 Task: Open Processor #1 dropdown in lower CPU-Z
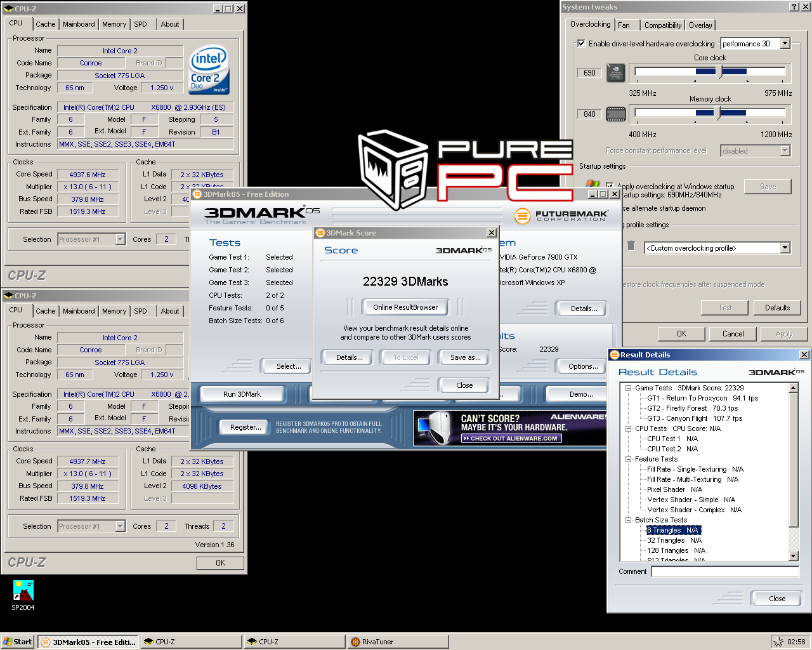coord(121,526)
